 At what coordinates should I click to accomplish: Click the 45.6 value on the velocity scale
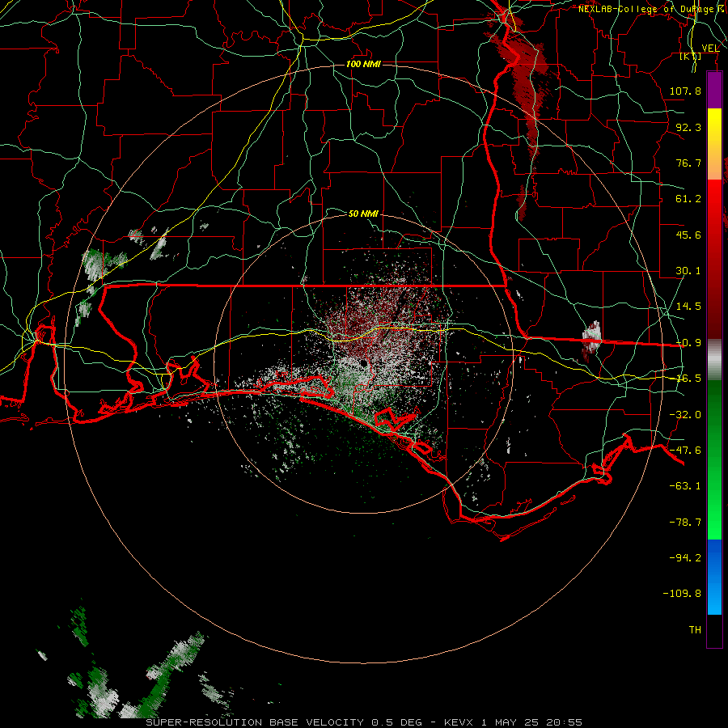pyautogui.click(x=688, y=235)
